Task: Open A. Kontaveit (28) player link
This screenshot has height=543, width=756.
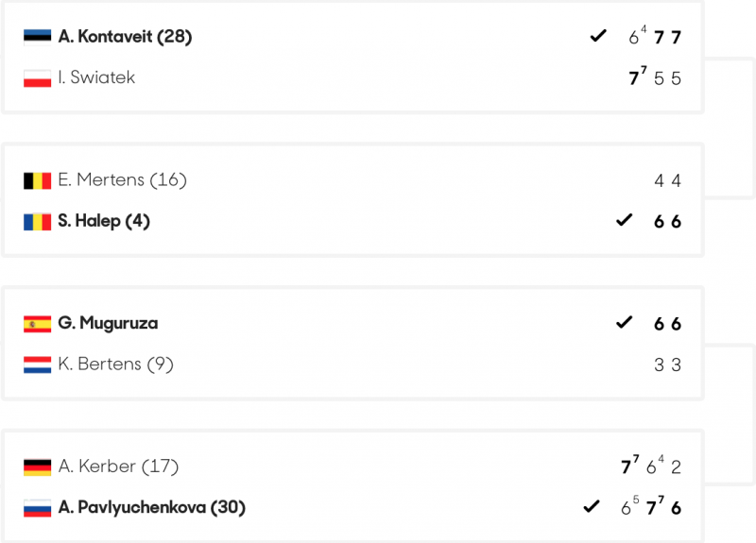Action: [x=125, y=37]
